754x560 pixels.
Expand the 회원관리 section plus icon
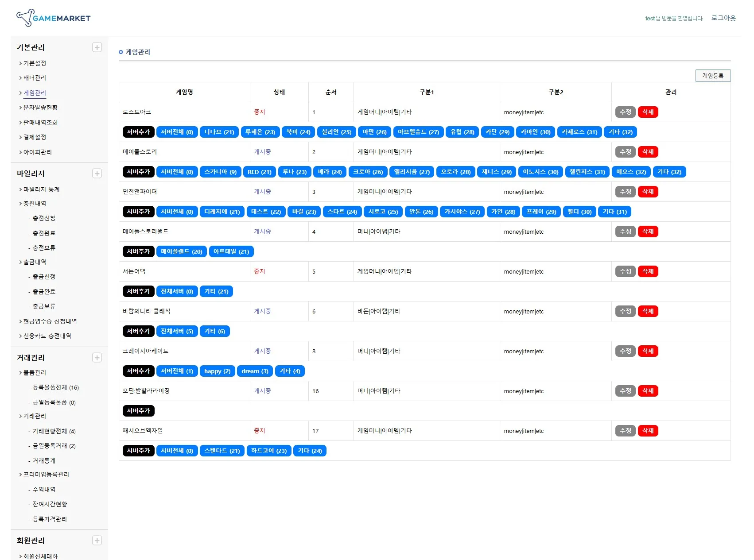[x=97, y=541]
